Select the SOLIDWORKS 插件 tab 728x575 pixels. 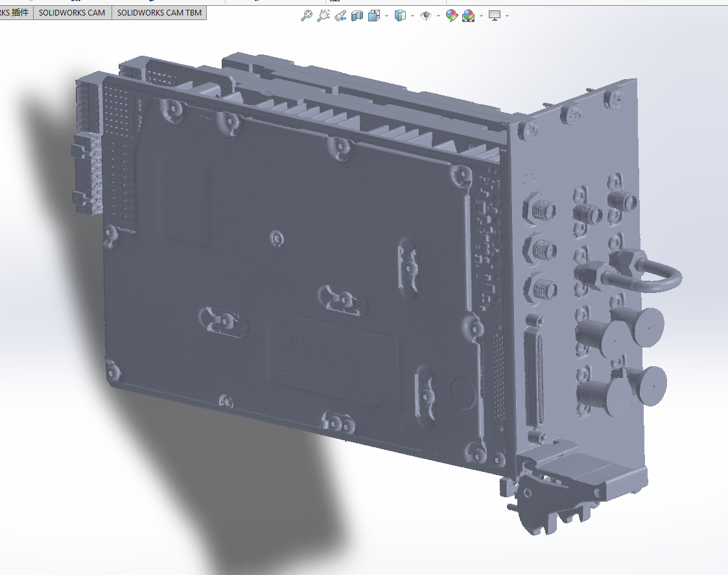(x=16, y=12)
